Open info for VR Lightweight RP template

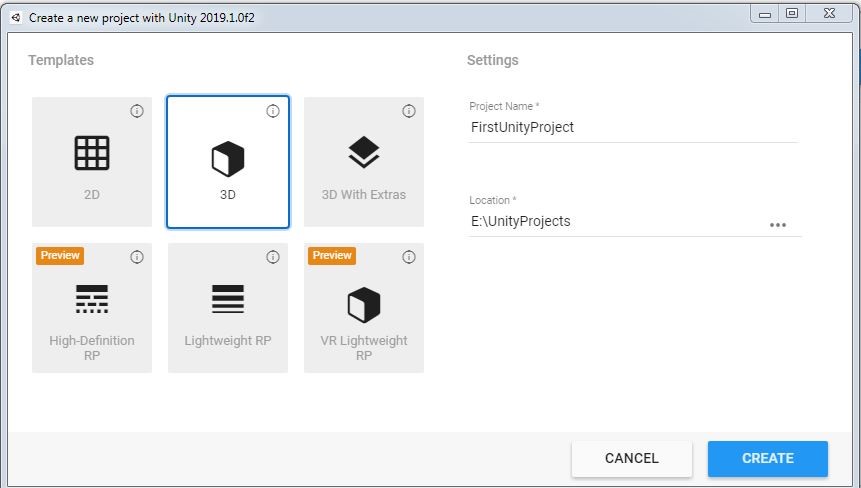click(x=409, y=257)
